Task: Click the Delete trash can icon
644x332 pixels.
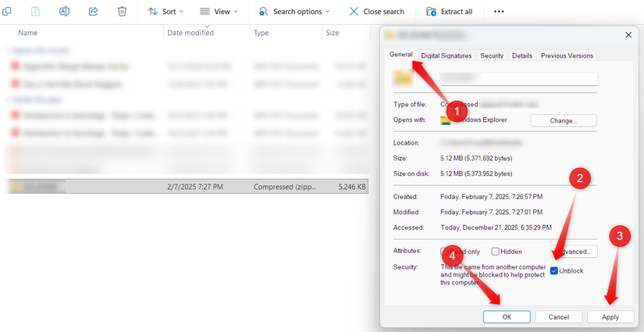Action: pyautogui.click(x=122, y=12)
